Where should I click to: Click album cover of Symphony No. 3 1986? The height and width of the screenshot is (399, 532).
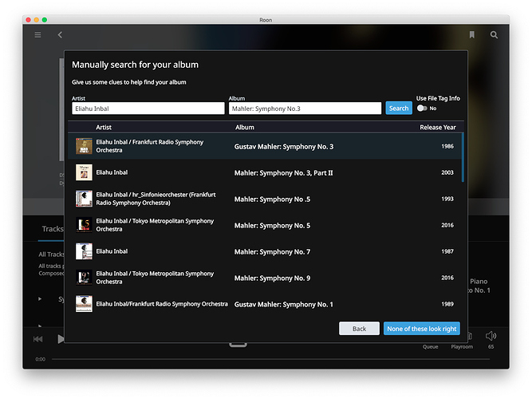pyautogui.click(x=84, y=146)
